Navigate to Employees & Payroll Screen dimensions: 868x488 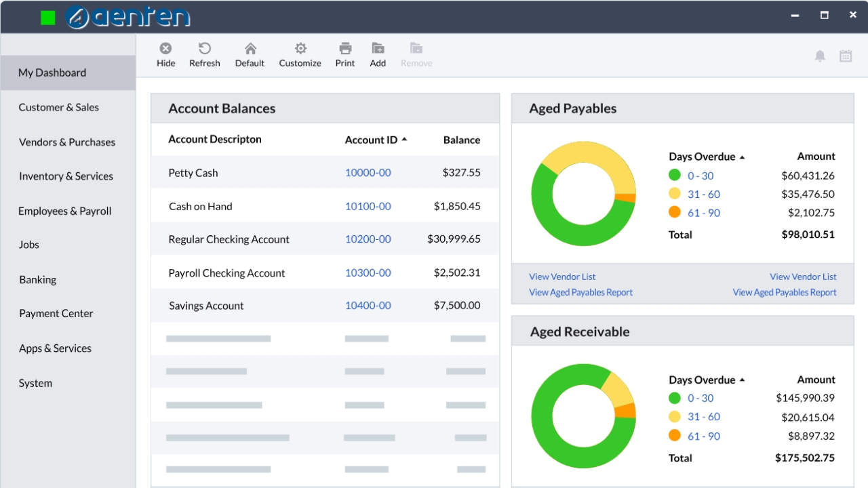tap(65, 211)
